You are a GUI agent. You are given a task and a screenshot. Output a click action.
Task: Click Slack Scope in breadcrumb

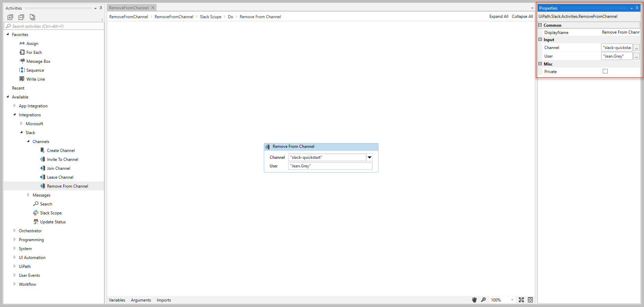[x=211, y=16]
